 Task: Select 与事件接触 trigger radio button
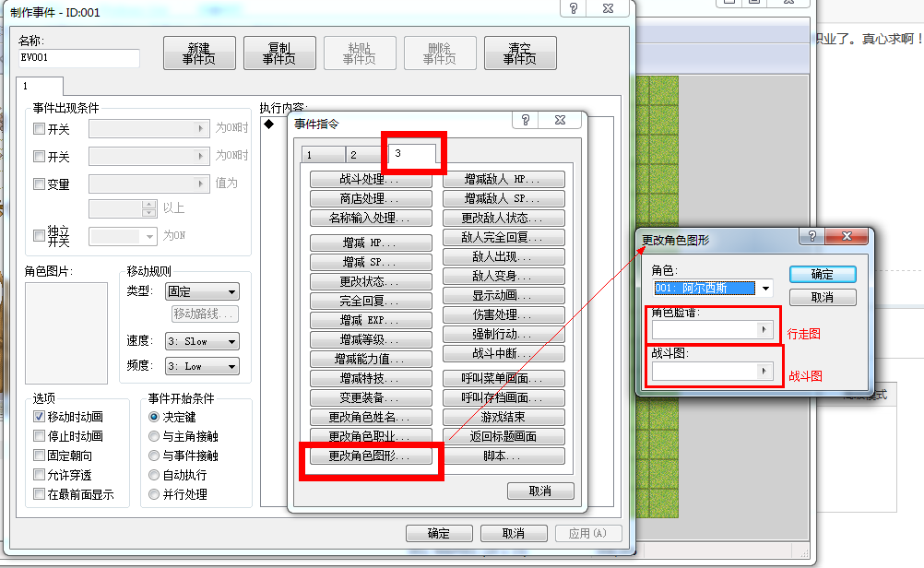click(154, 456)
